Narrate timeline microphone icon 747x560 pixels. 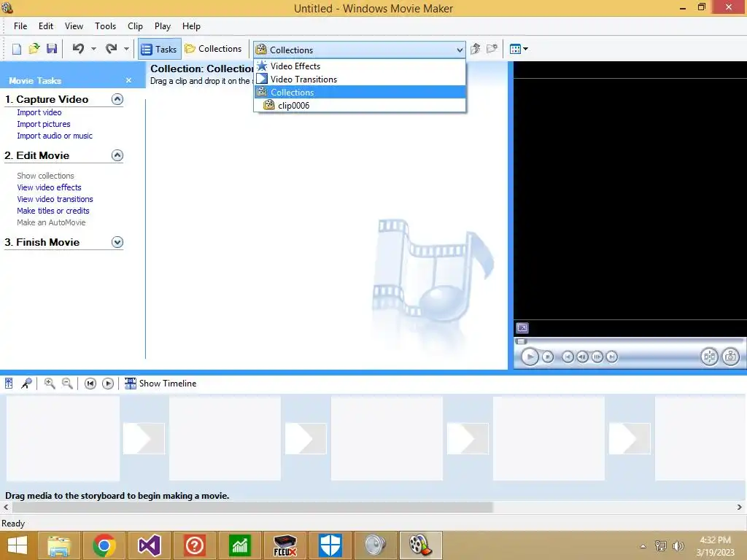(27, 384)
